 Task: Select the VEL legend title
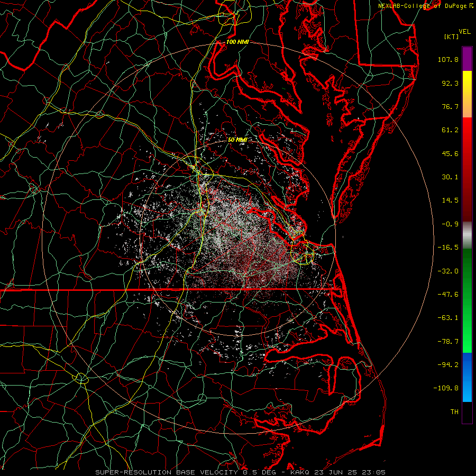click(464, 32)
